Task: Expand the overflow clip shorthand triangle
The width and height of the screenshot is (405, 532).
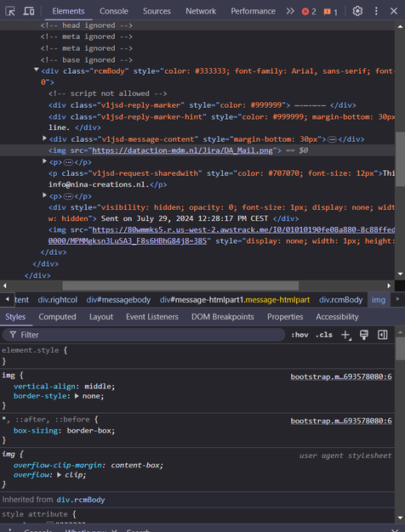Action: coord(59,475)
